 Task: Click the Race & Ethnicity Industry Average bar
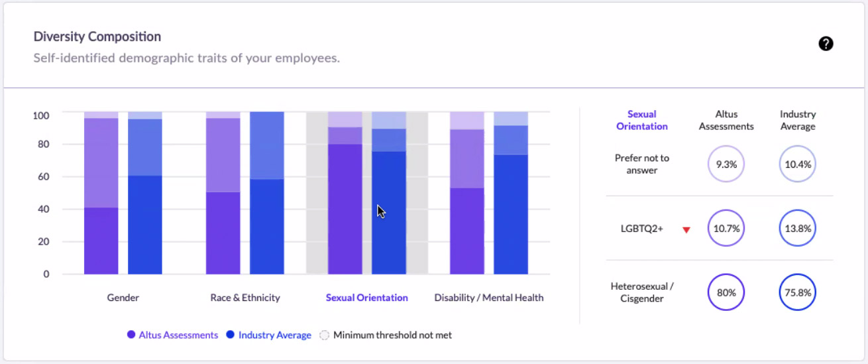coord(267,193)
